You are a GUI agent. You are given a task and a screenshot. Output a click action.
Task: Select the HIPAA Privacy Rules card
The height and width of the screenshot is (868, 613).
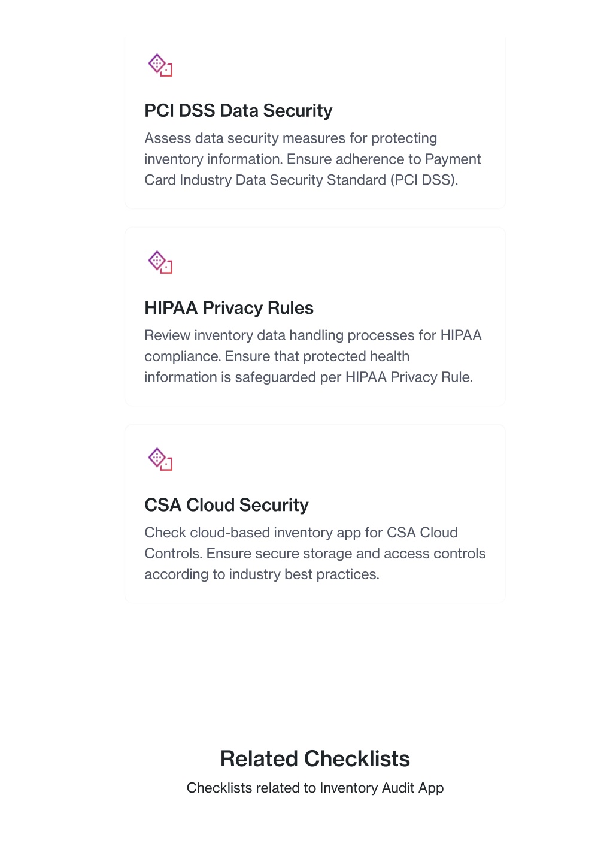point(315,317)
